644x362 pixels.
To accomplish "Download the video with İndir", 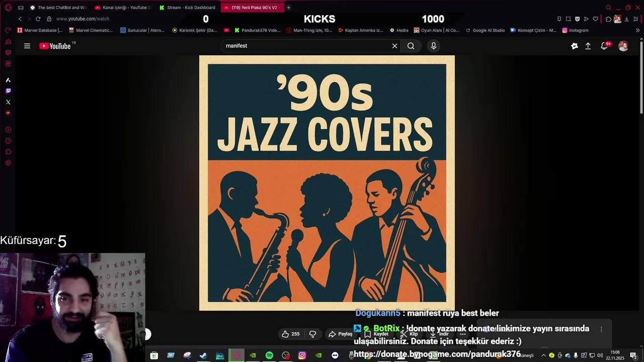I will click(x=439, y=334).
